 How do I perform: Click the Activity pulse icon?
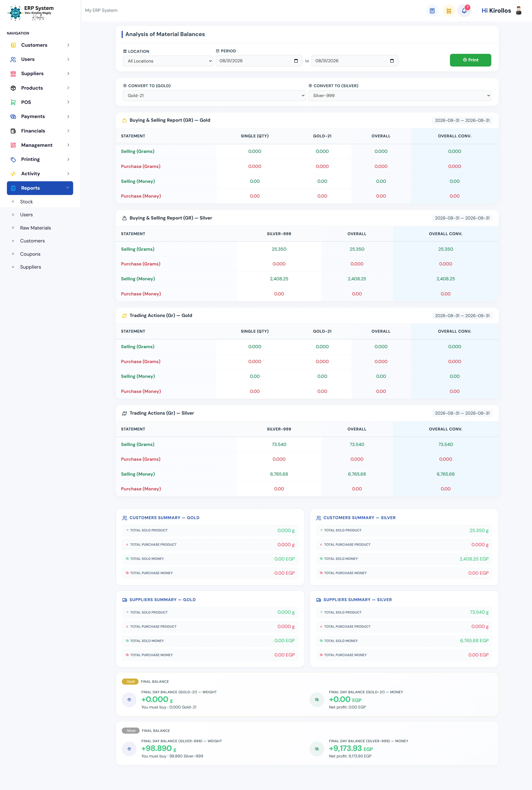pyautogui.click(x=13, y=174)
